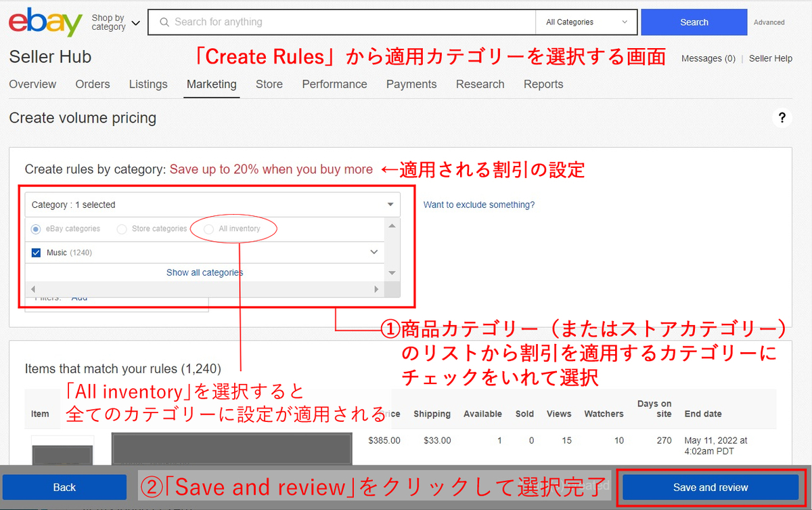Select the Store categories radio button

click(122, 229)
